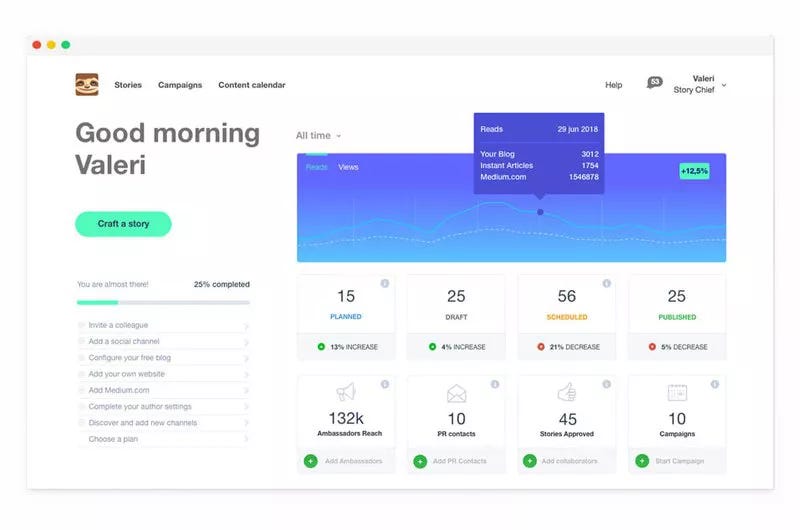Check the Add Medium.com checkbox
The width and height of the screenshot is (800, 530).
tap(81, 390)
